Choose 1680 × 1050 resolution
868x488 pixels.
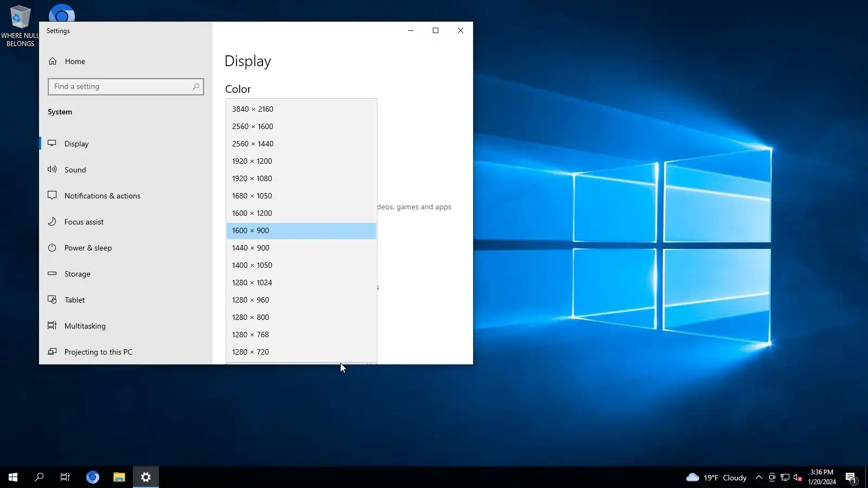[x=302, y=196]
